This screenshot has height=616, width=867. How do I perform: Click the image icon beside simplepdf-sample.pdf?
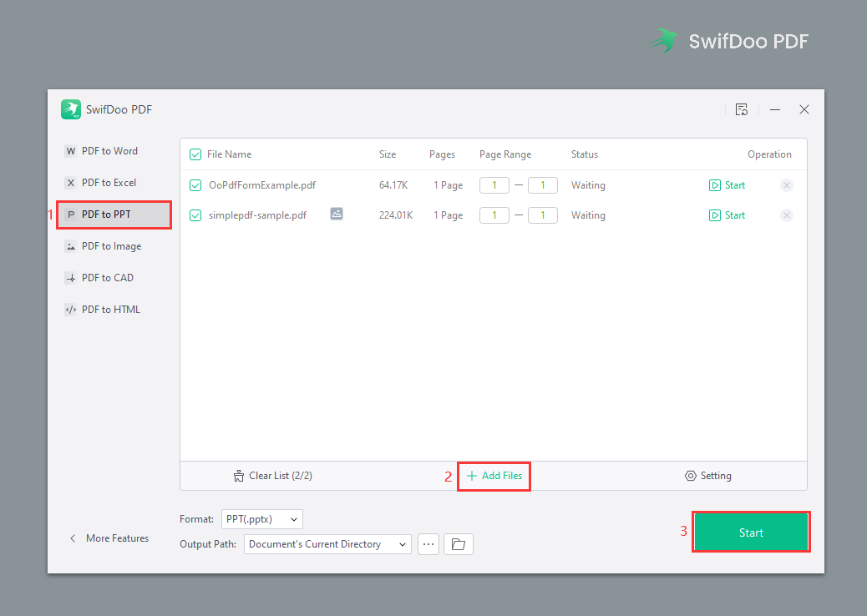pyautogui.click(x=337, y=214)
